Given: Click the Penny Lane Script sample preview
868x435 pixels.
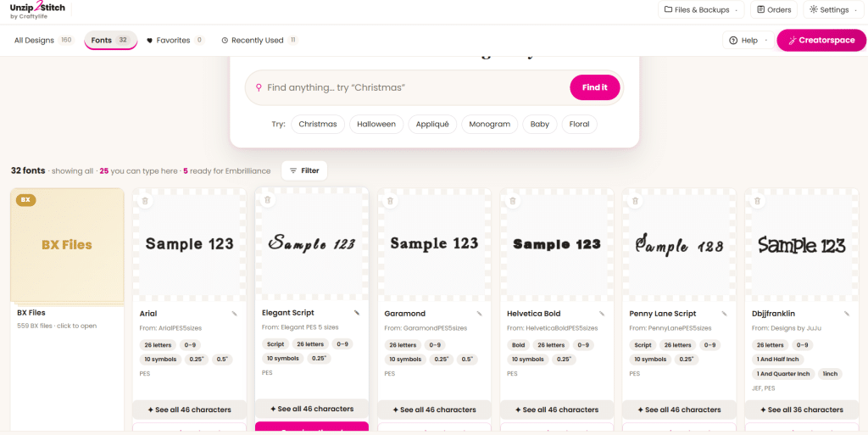Looking at the screenshot, I should 679,244.
